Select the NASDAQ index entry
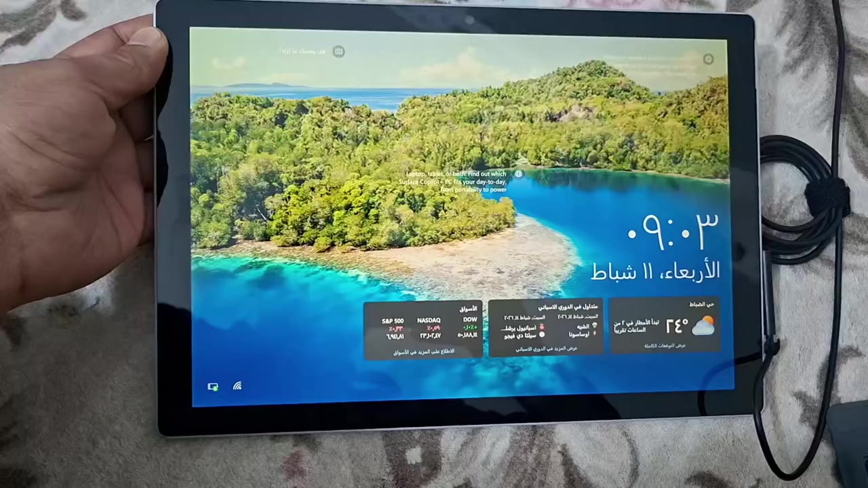868x488 pixels. click(x=429, y=328)
